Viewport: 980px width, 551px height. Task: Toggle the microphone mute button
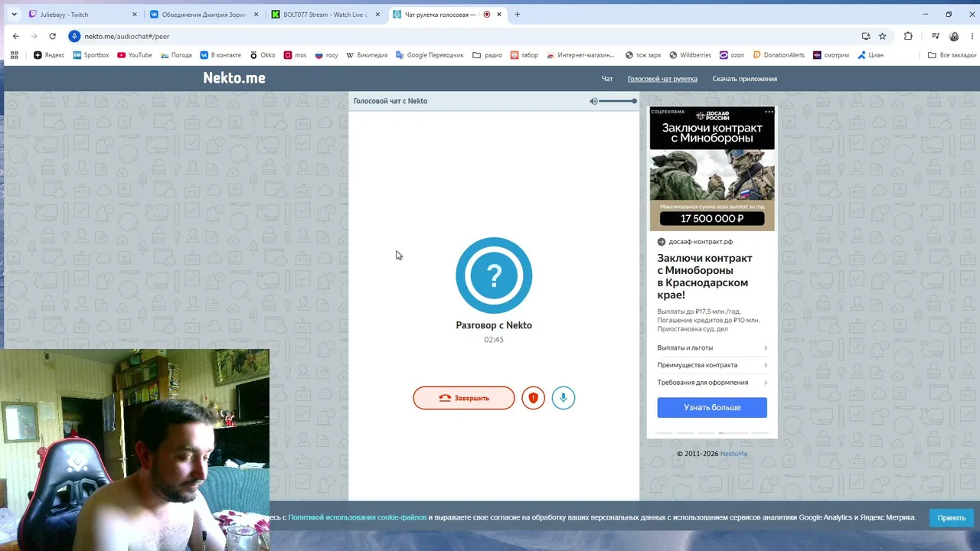click(x=563, y=398)
